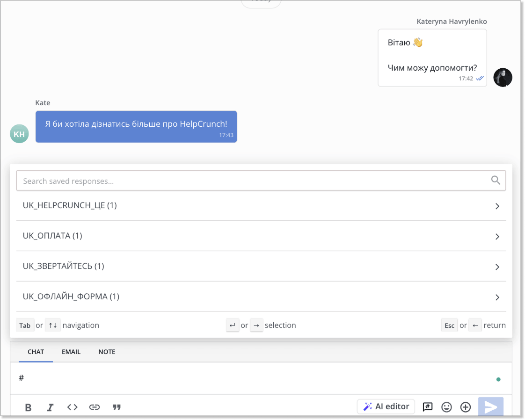Apply italic formatting
Viewport: 525px width, 420px height.
pyautogui.click(x=50, y=407)
